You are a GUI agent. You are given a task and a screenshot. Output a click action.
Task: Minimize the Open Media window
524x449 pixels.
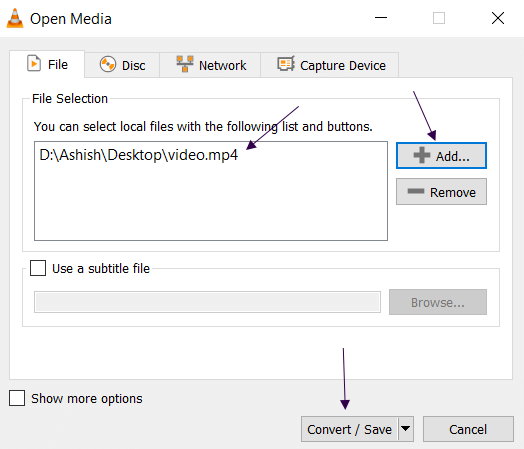pyautogui.click(x=381, y=18)
